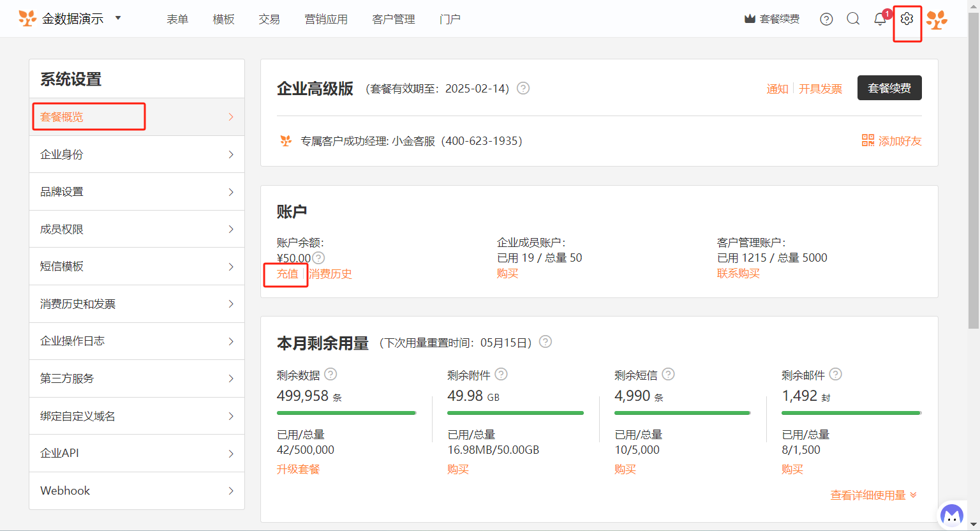Click 购买 under 剩余短信
The width and height of the screenshot is (980, 531).
click(625, 469)
